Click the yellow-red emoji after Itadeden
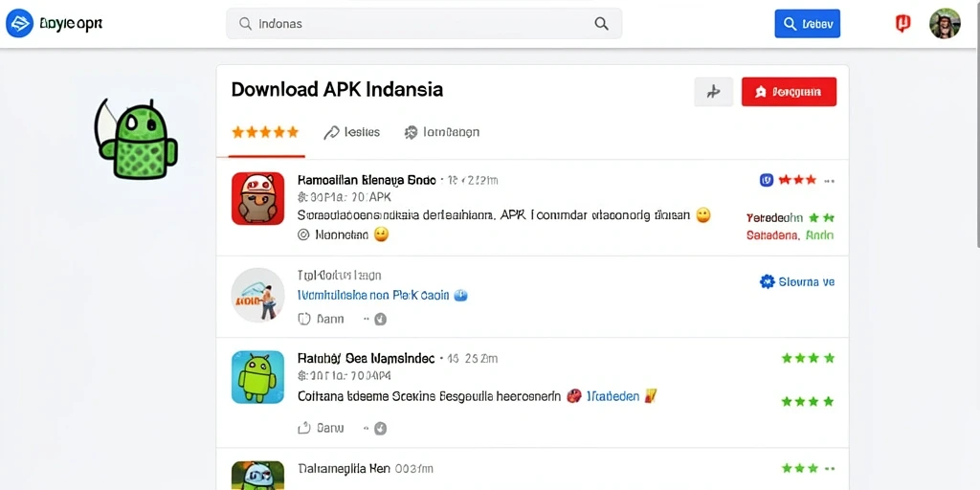Viewport: 980px width, 490px height. [x=650, y=395]
